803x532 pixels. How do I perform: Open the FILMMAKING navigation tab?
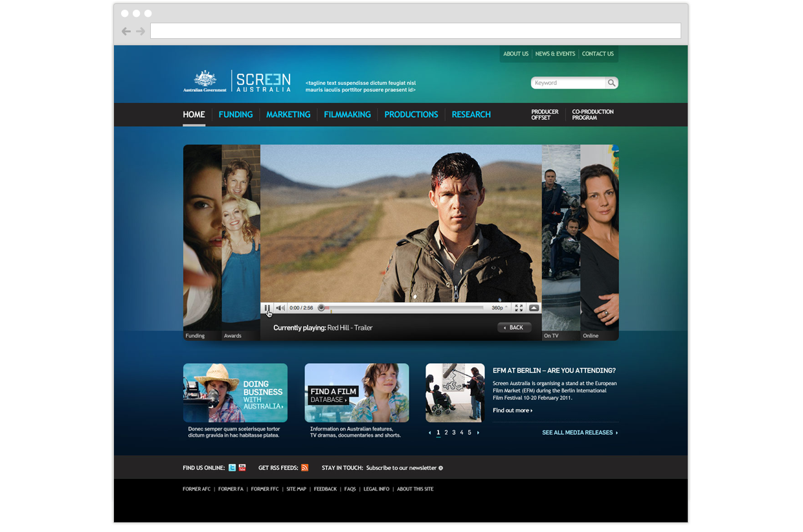[x=347, y=115]
